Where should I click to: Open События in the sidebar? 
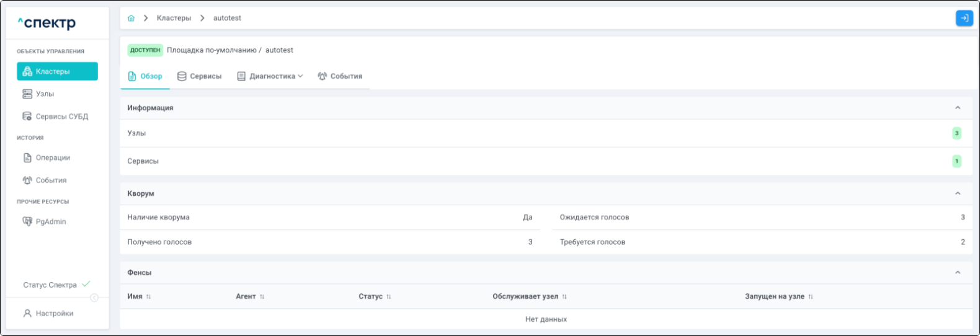(x=51, y=180)
